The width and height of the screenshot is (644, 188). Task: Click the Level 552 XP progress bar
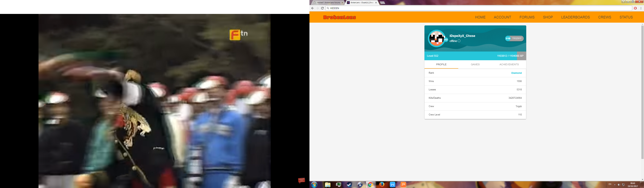pos(475,56)
